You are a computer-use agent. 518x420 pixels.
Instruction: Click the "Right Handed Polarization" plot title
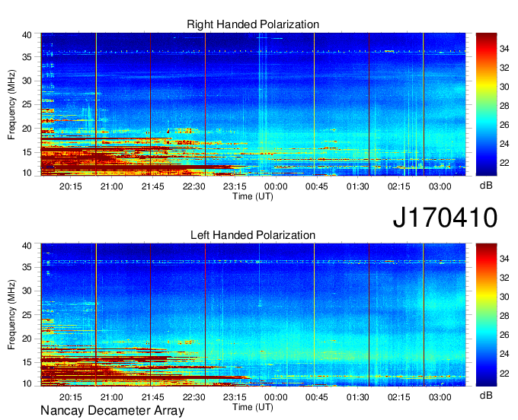point(253,24)
